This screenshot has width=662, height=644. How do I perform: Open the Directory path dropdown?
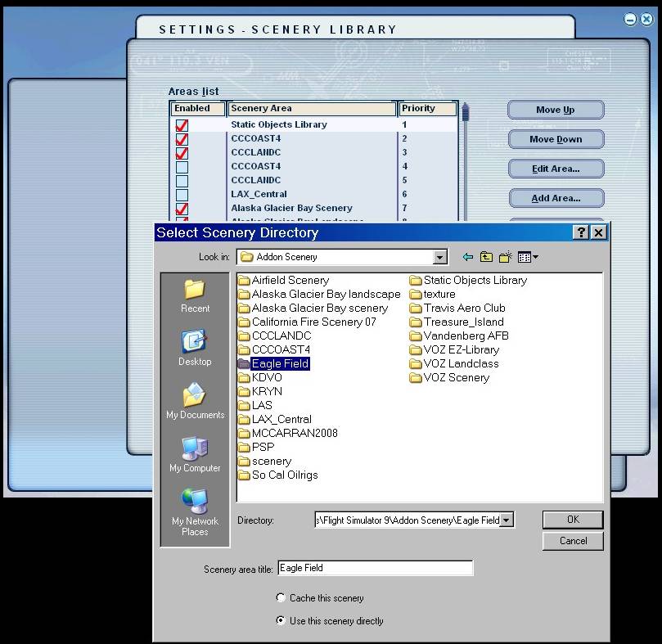tap(507, 520)
